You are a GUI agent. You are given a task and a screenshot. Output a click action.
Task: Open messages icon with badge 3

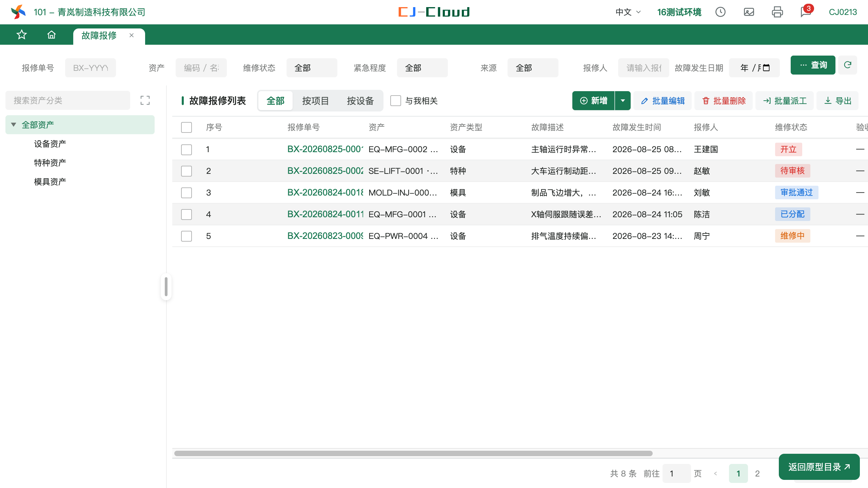tap(806, 12)
